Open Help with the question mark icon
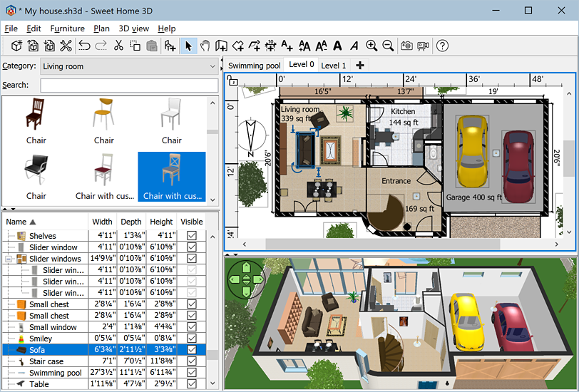This screenshot has width=579, height=392. (x=442, y=46)
